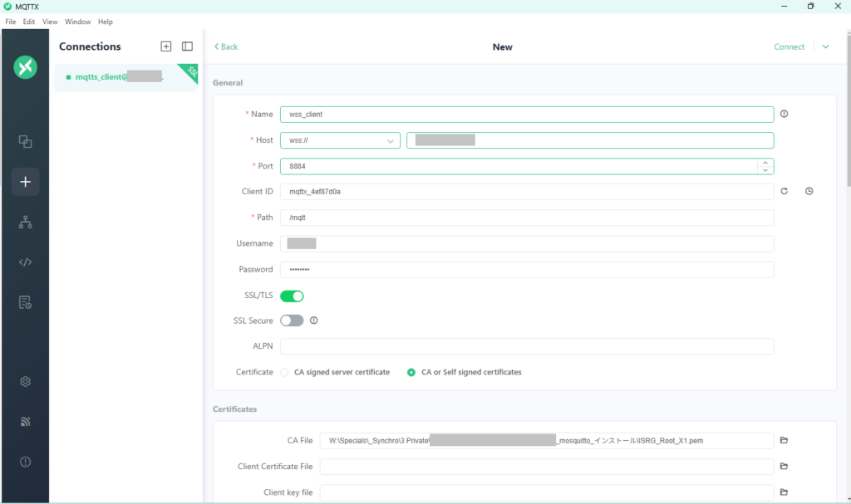
Task: Click the ALPN input field
Action: [x=526, y=346]
